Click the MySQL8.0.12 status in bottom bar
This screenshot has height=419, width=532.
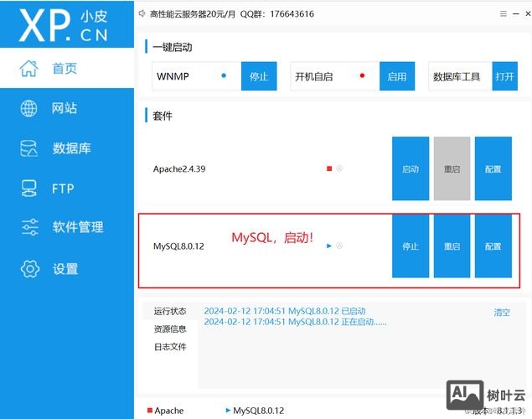[255, 411]
